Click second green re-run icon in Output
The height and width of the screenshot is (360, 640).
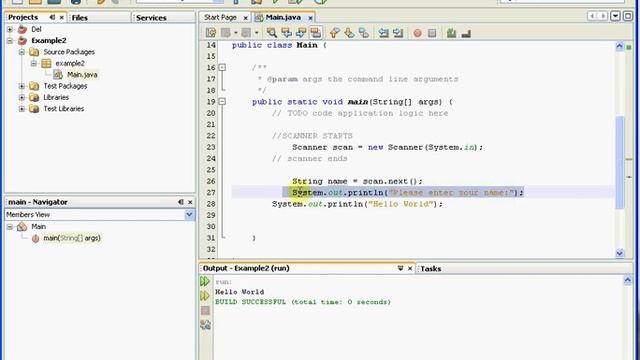[205, 296]
